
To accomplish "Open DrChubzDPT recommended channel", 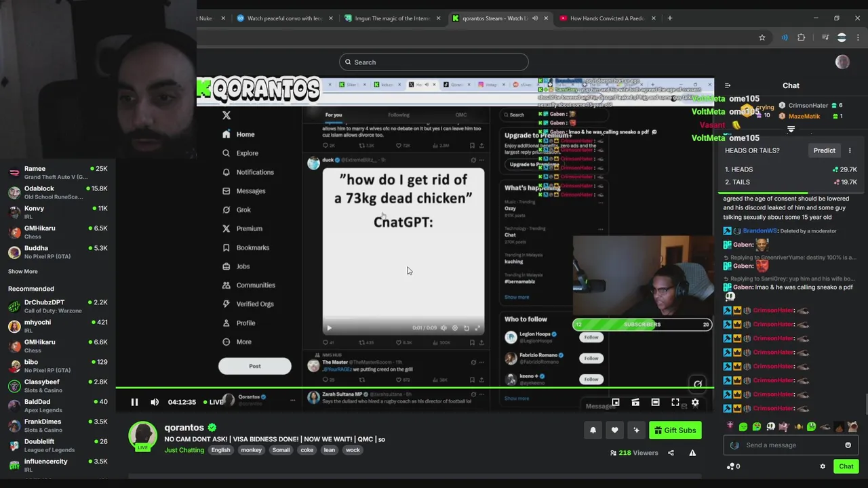I will [x=58, y=306].
